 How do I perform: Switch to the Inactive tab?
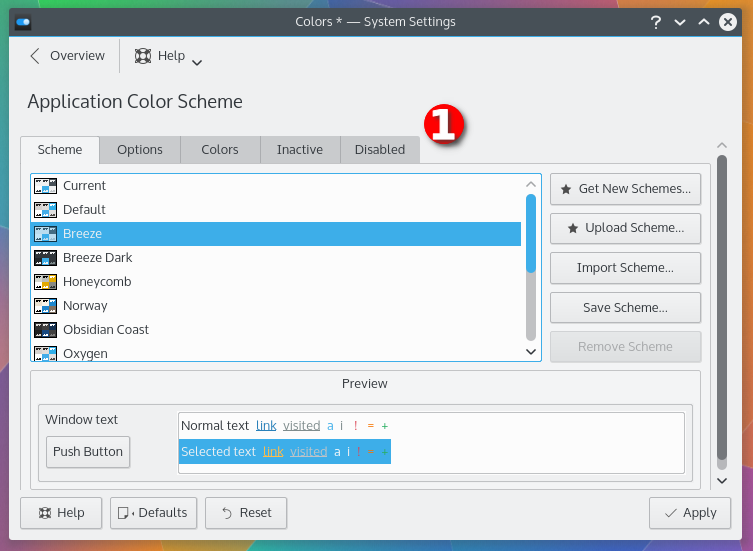pyautogui.click(x=300, y=150)
